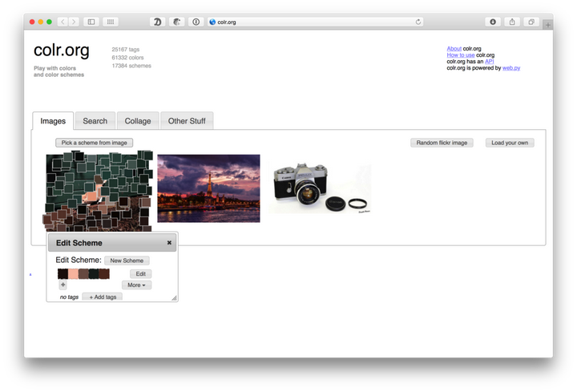Click the Edit Scheme title bar
577x392 pixels.
pos(112,243)
